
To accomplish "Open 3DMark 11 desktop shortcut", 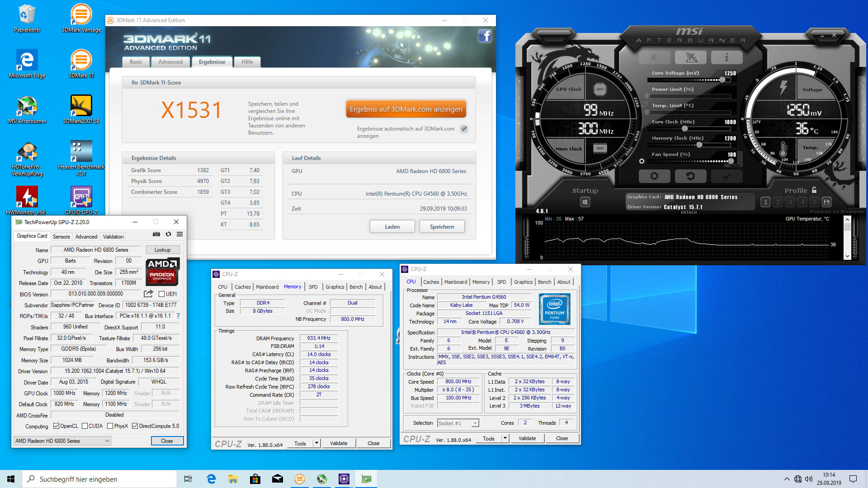I will tap(81, 64).
